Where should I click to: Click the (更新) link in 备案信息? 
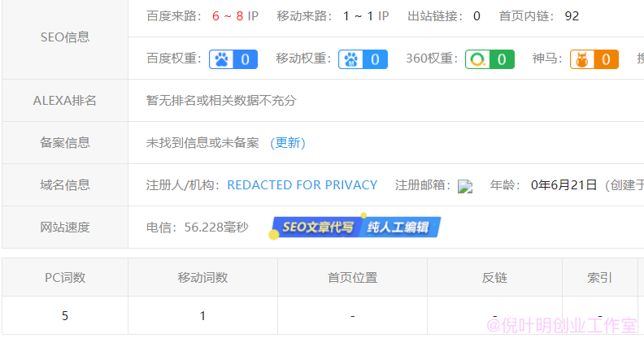click(288, 143)
